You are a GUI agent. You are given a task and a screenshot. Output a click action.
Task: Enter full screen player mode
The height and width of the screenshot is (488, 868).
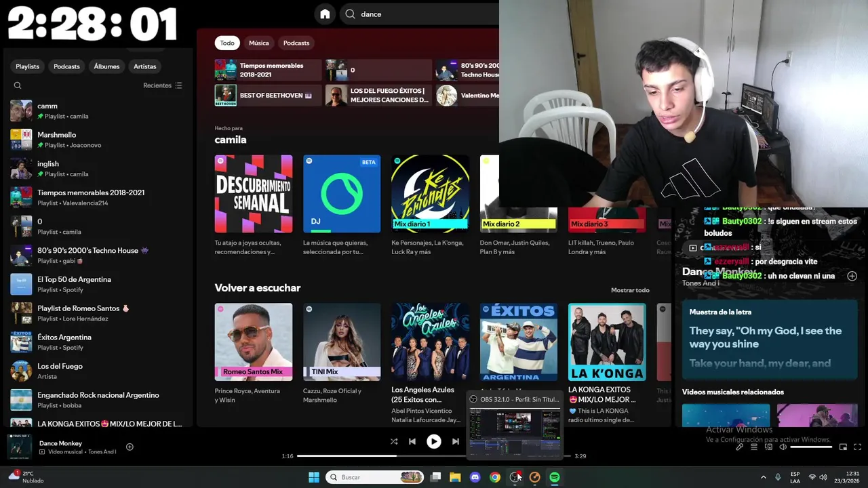[857, 447]
